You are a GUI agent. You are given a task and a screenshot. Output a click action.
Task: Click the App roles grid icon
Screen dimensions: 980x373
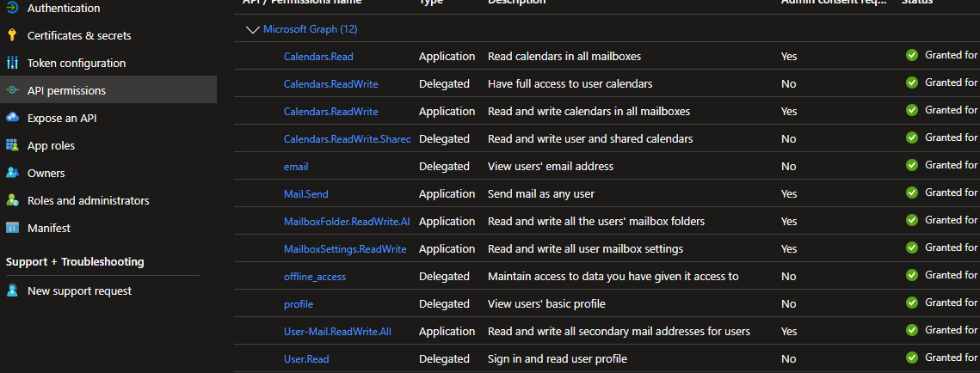coord(12,145)
